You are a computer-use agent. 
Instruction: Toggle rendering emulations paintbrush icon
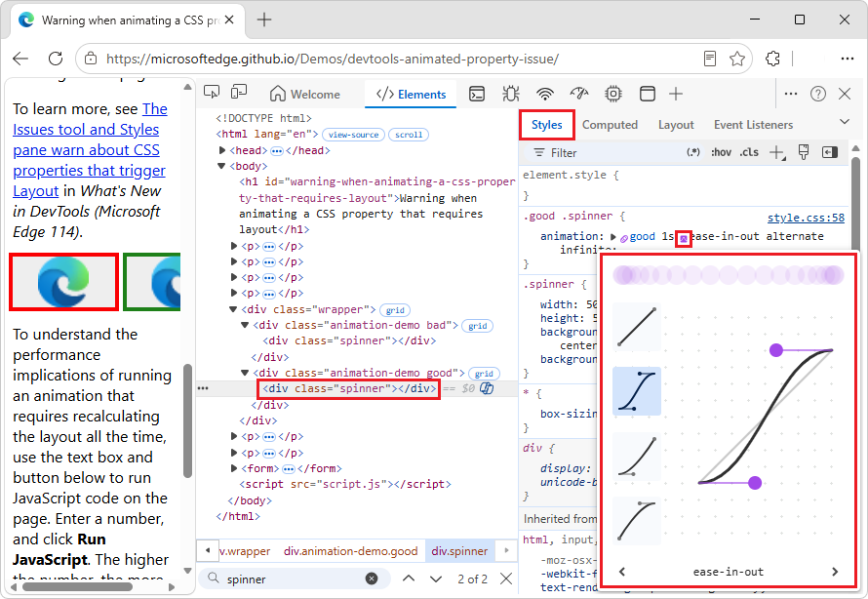804,152
